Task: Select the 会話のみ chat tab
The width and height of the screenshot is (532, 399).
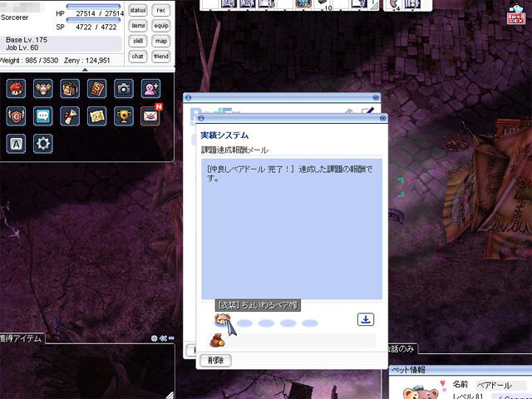Action: (x=401, y=349)
